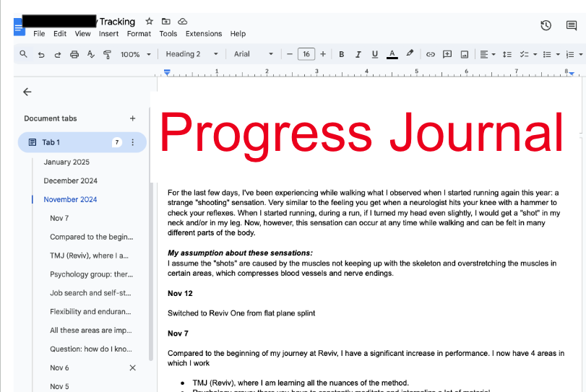The height and width of the screenshot is (392, 586).
Task: Open the Arial font dropdown
Action: 253,54
